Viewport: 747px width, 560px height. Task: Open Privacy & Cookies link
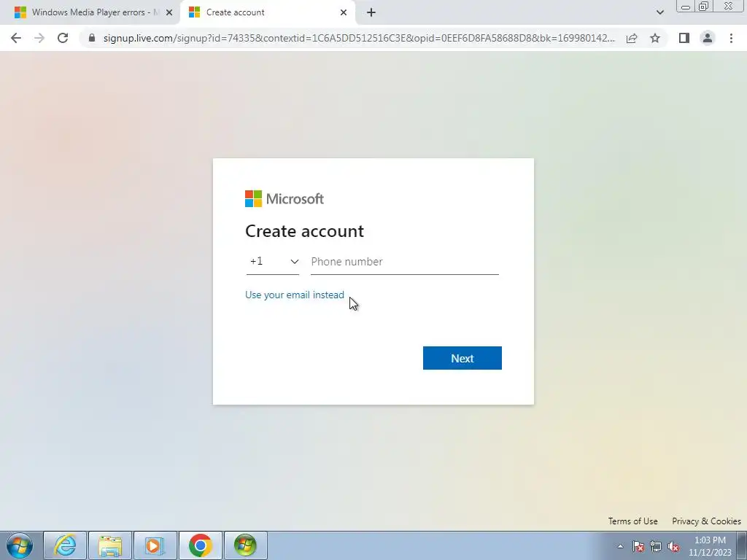tap(706, 521)
